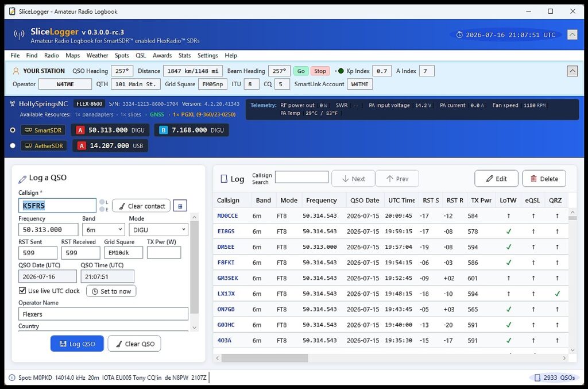Click the log table scroll down arrow

(572, 351)
